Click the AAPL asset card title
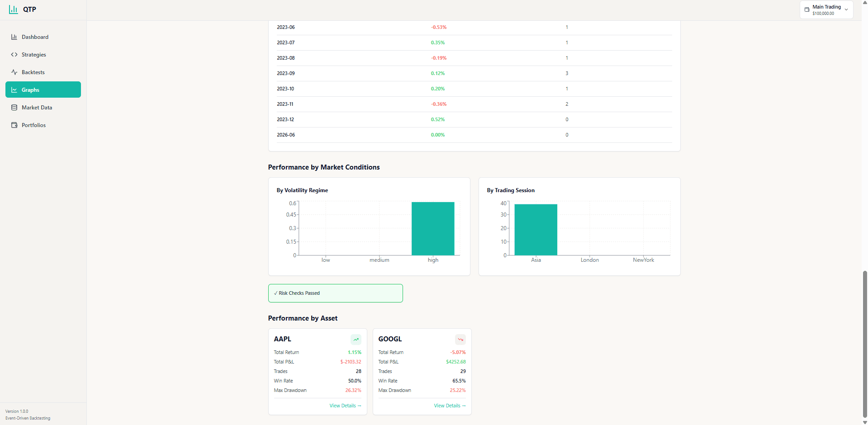 point(283,339)
